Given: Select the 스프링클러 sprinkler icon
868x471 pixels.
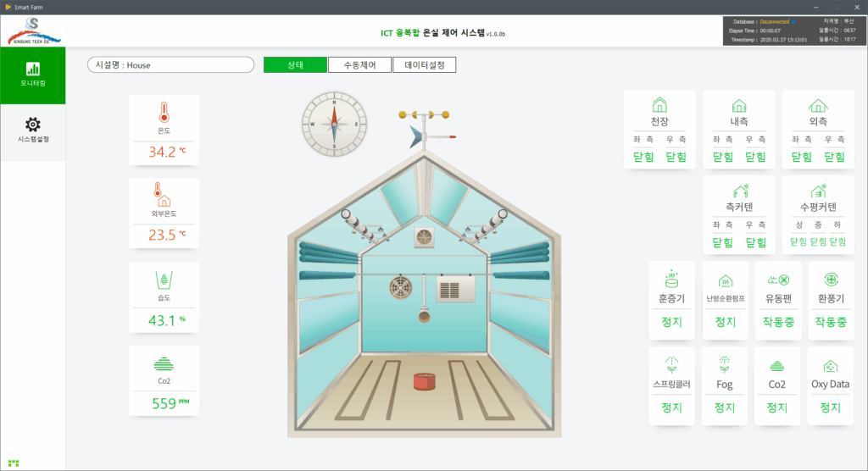Looking at the screenshot, I should click(671, 365).
